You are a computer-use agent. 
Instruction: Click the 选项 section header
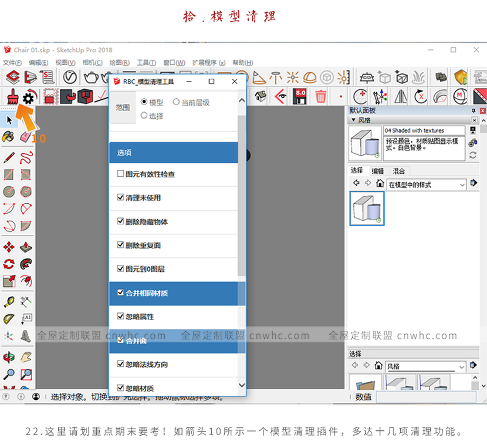click(174, 153)
